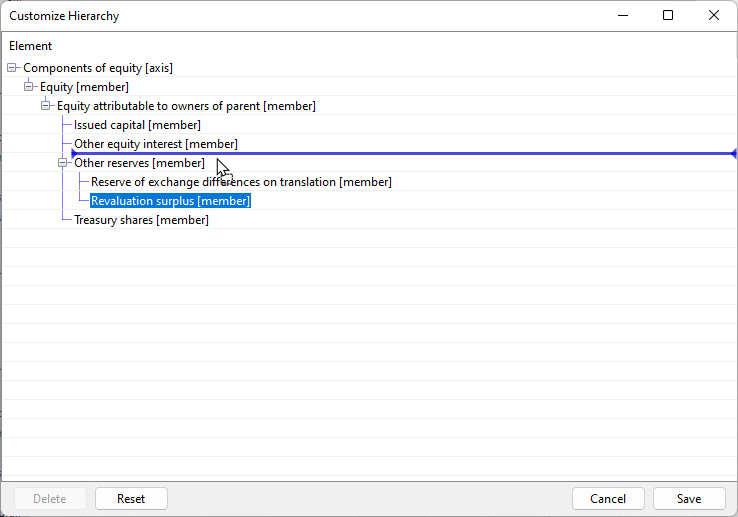Collapse Equity attributable to owners of parent
Viewport: 738px width, 517px height.
pyautogui.click(x=46, y=106)
